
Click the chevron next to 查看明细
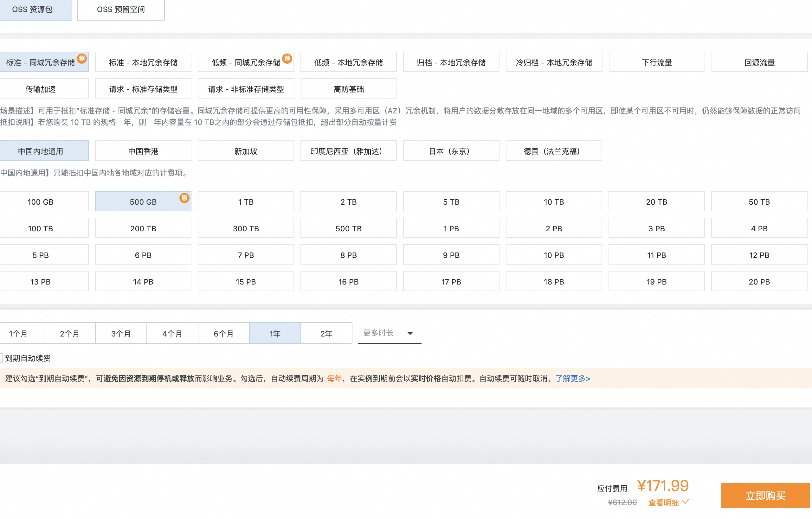[x=685, y=502]
